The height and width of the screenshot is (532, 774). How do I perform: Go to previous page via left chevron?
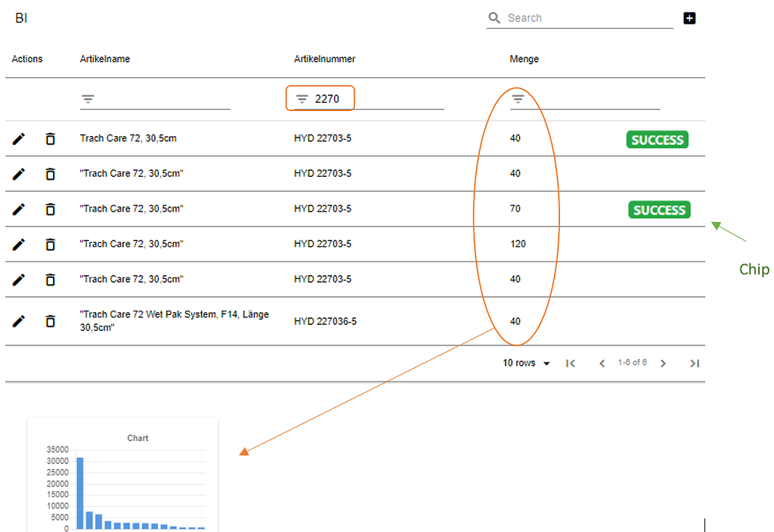tap(602, 363)
